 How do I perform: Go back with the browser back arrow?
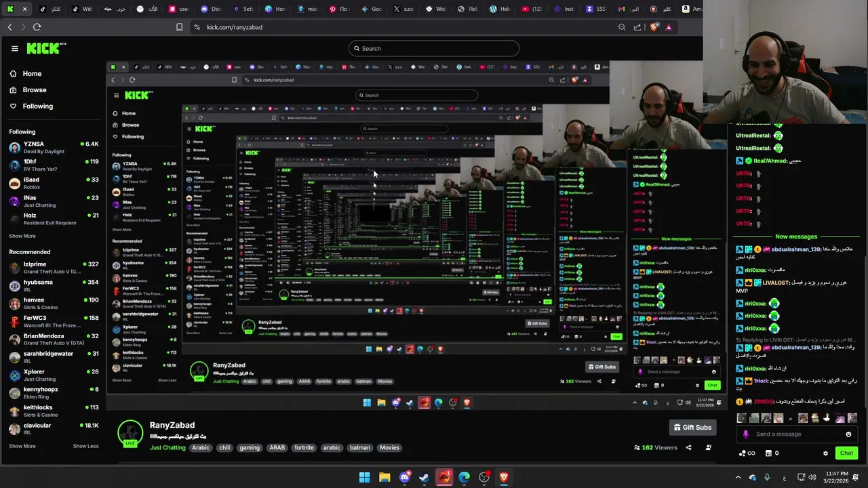tap(9, 27)
